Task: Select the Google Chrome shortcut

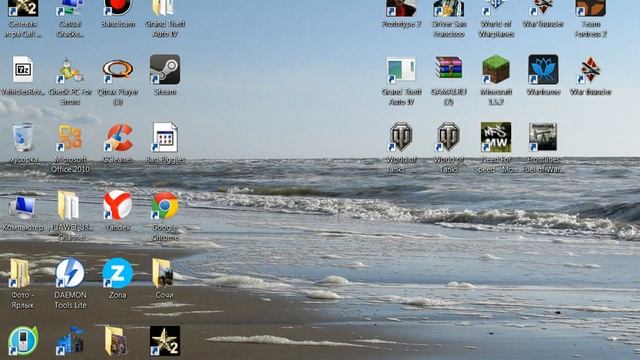Action: pos(165,205)
